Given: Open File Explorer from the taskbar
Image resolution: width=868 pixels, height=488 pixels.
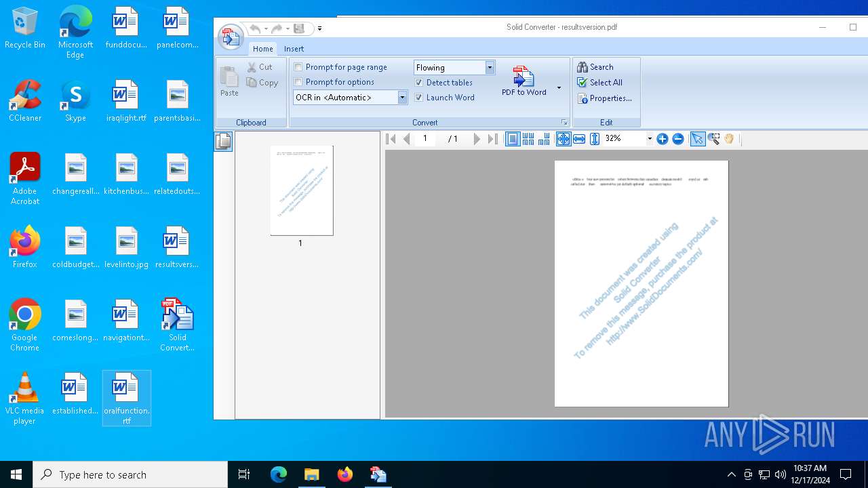Looking at the screenshot, I should click(311, 474).
